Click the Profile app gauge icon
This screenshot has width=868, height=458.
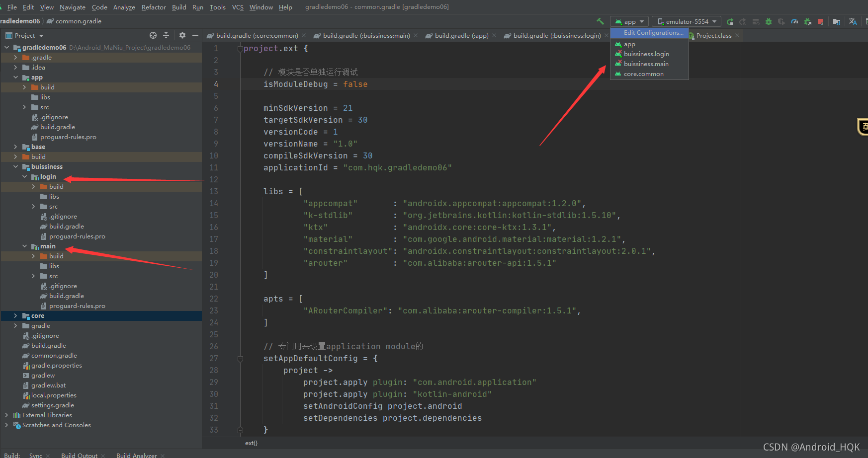[x=794, y=21]
